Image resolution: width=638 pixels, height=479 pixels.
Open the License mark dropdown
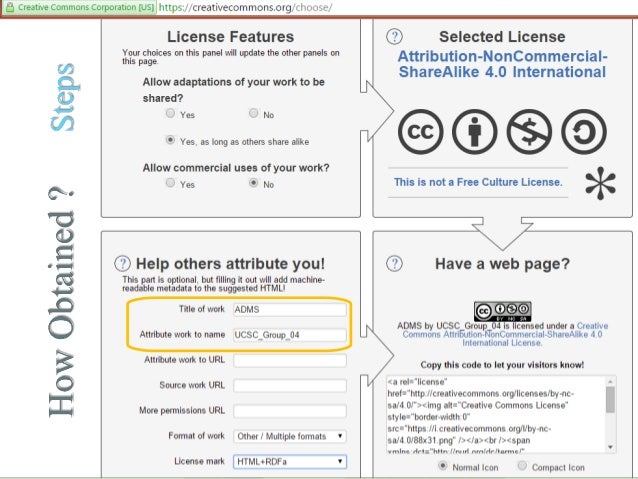click(290, 462)
